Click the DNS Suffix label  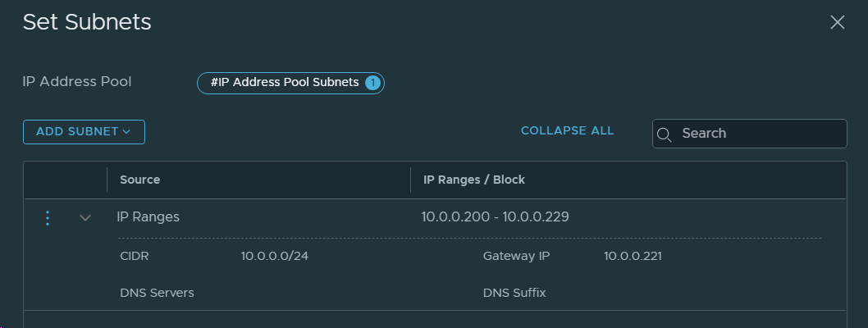514,293
